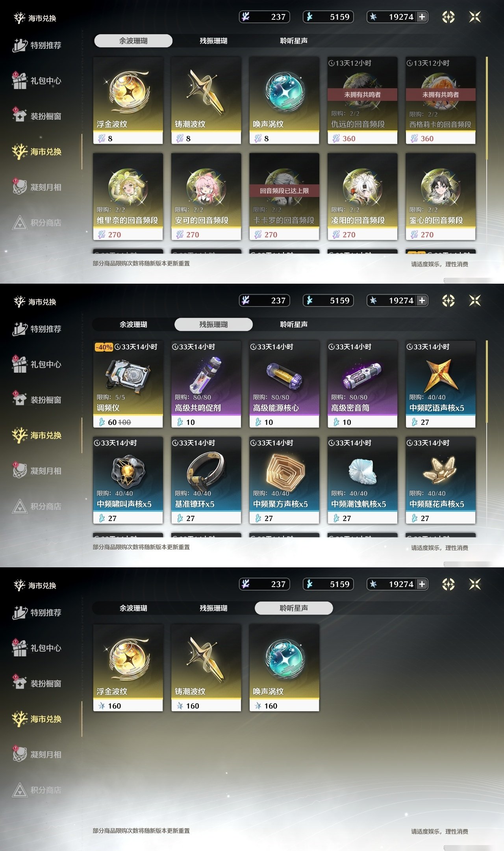504x851 pixels.
Task: Select the 调频仪 item with -40% discount
Action: pos(128,384)
